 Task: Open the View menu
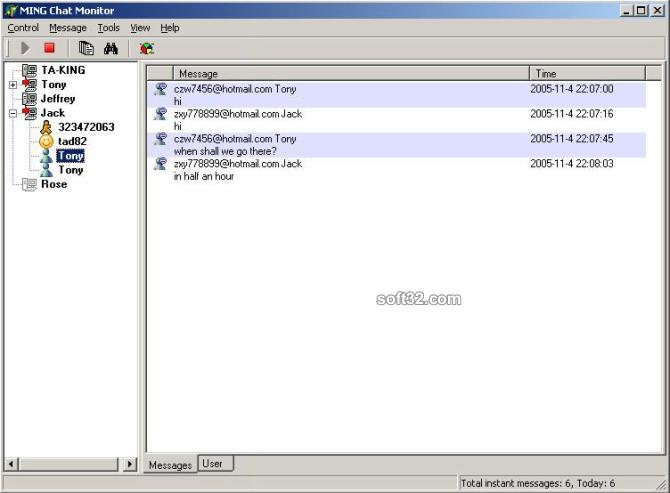click(140, 28)
